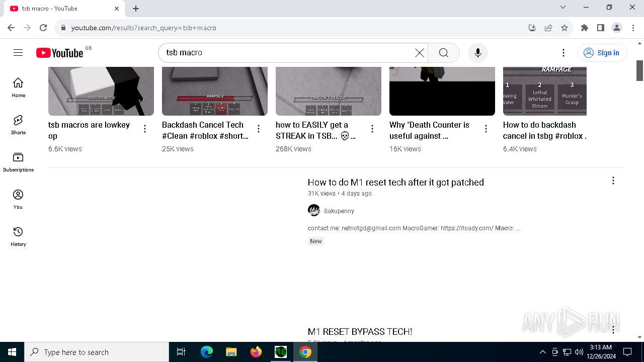Open a new Chrome tab

(x=136, y=9)
